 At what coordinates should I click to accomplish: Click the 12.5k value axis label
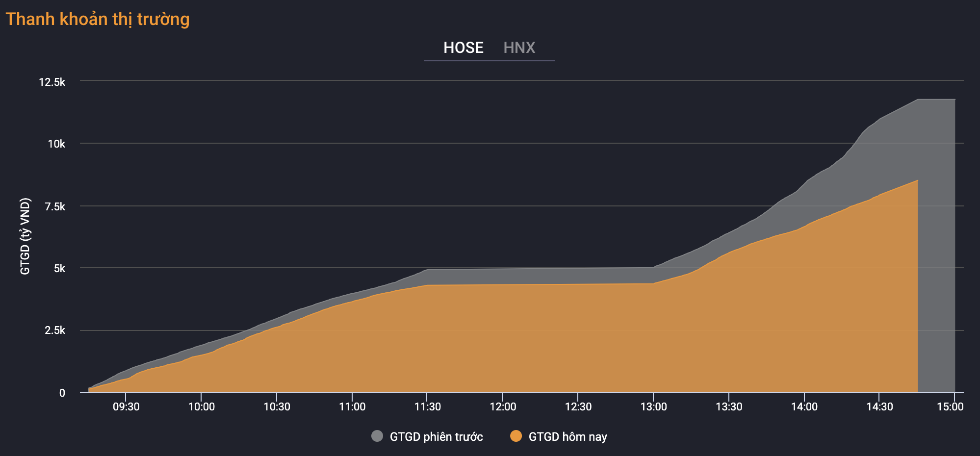click(x=52, y=82)
